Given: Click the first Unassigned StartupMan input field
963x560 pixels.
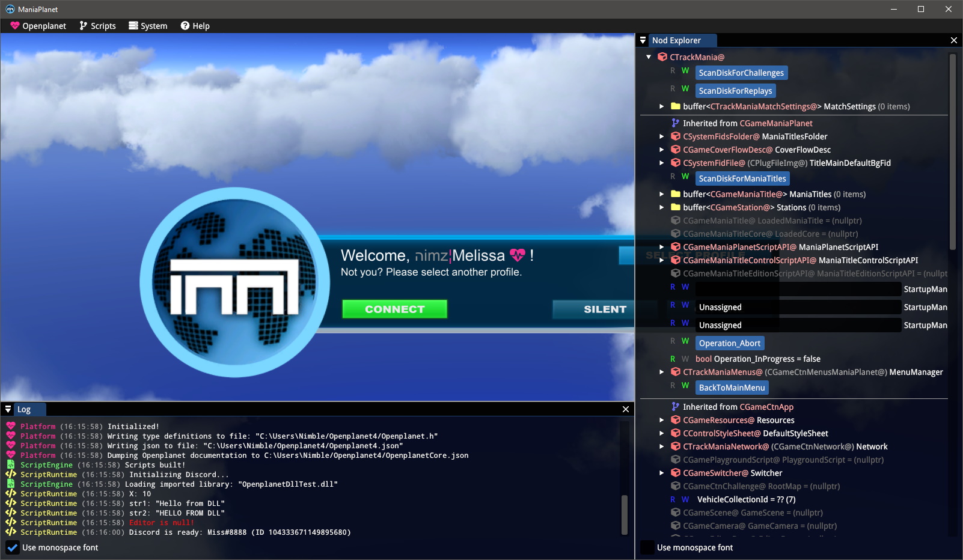Looking at the screenshot, I should (x=798, y=307).
